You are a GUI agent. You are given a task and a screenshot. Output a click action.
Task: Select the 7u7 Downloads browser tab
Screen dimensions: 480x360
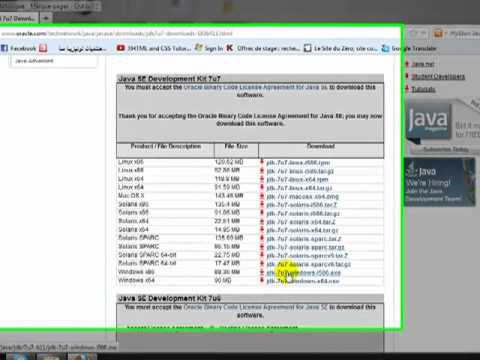(x=18, y=18)
